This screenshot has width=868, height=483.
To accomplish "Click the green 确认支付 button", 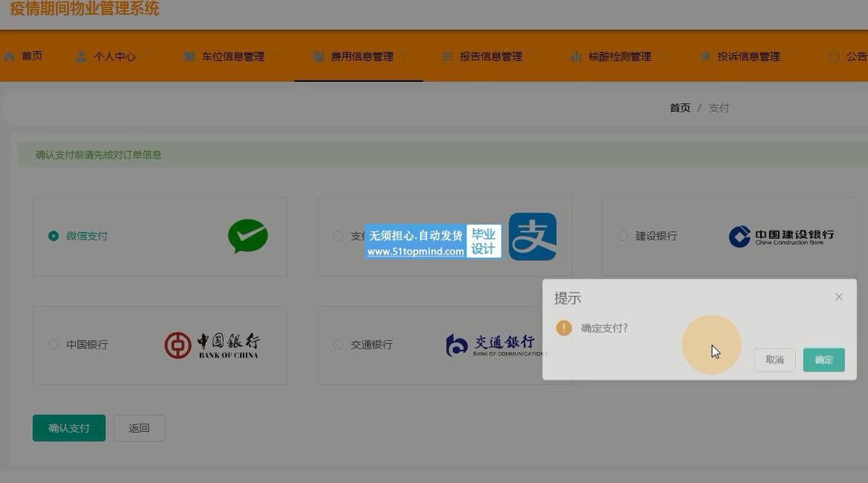I will point(68,428).
